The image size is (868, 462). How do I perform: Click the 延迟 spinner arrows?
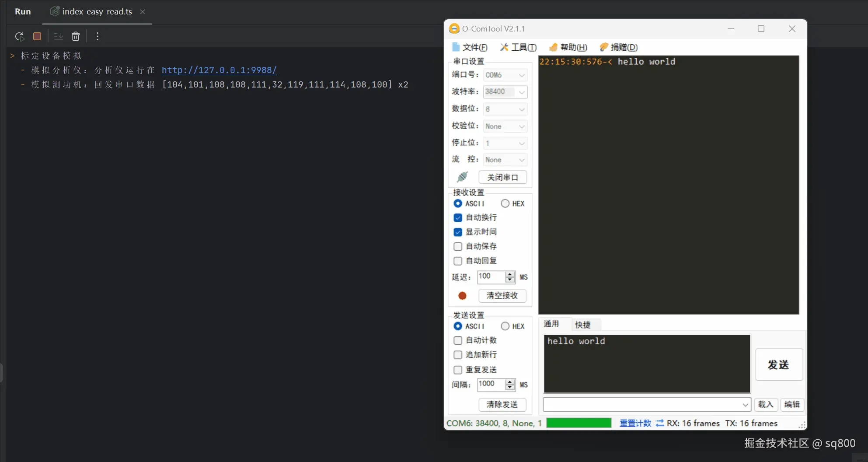(x=510, y=277)
